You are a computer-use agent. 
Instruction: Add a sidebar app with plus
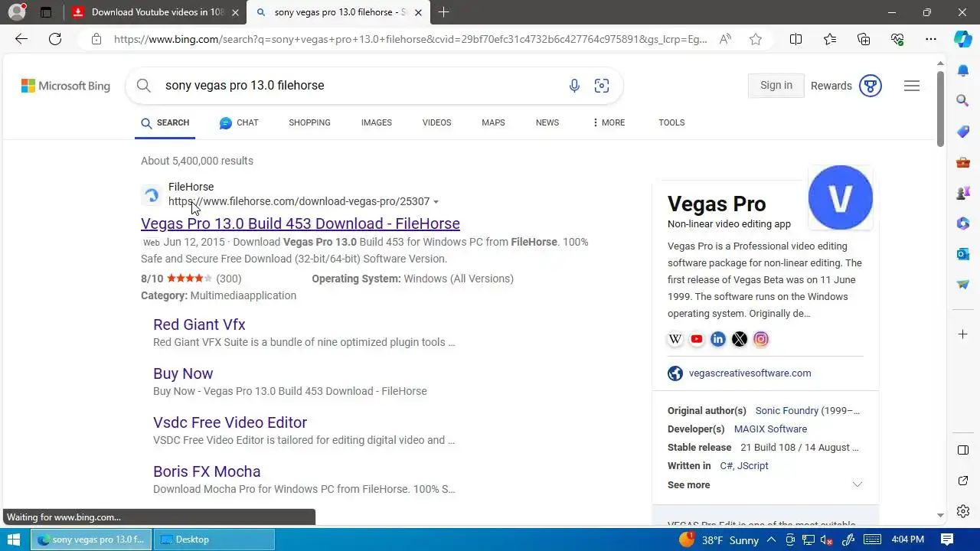click(x=963, y=334)
